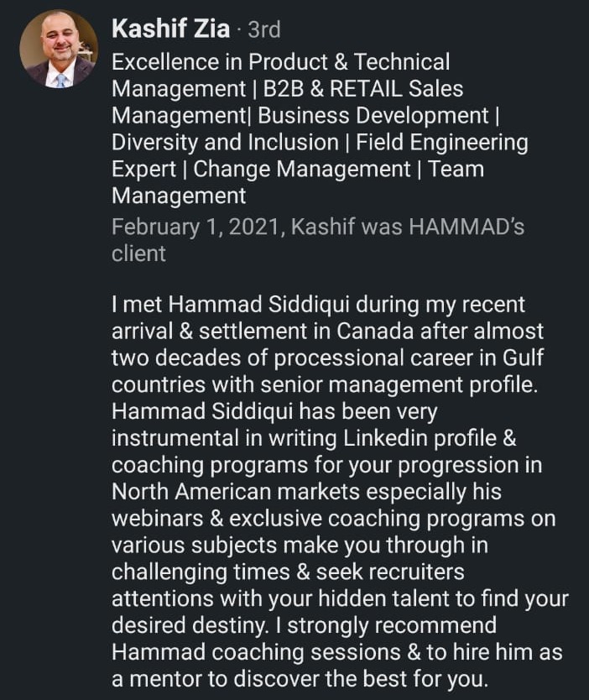Open Kashif Zia's profile photo
This screenshot has width=589, height=700.
[x=59, y=49]
